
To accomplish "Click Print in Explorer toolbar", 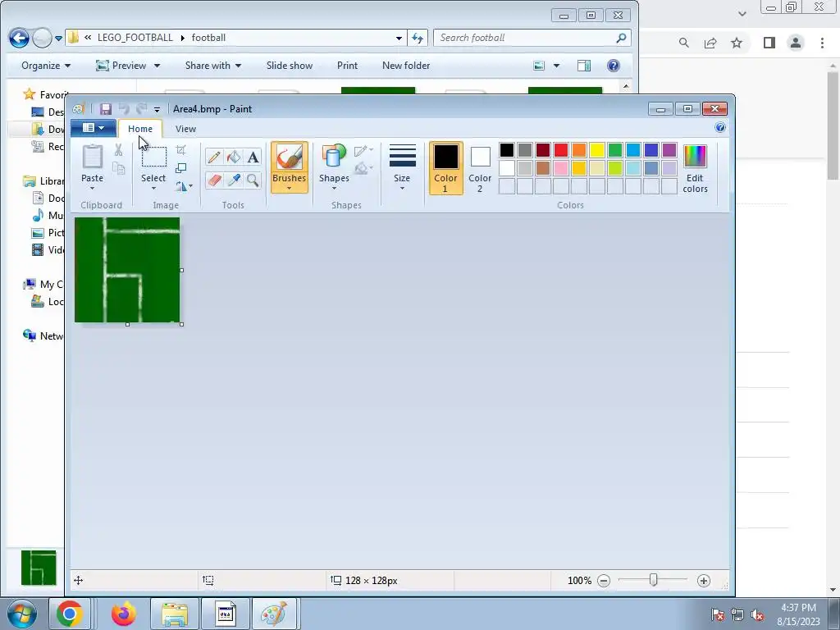I will pyautogui.click(x=347, y=66).
